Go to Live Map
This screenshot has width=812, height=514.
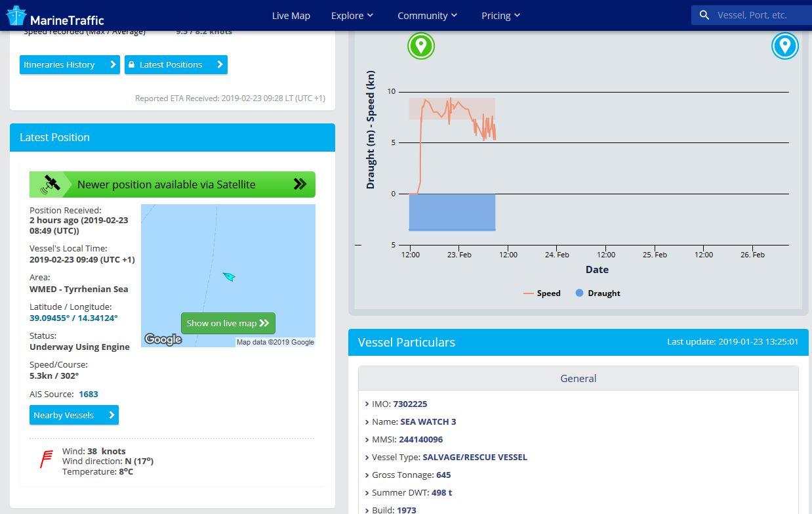[291, 15]
